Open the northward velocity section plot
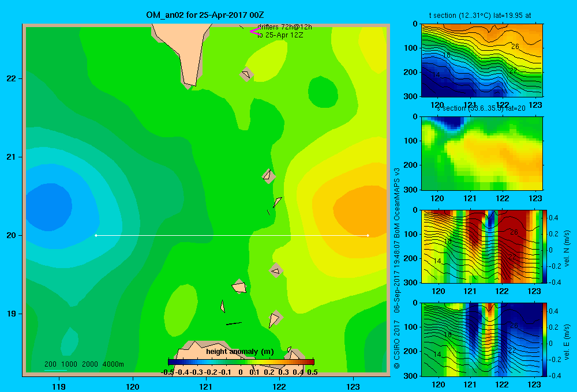The image size is (577, 392). [482, 247]
